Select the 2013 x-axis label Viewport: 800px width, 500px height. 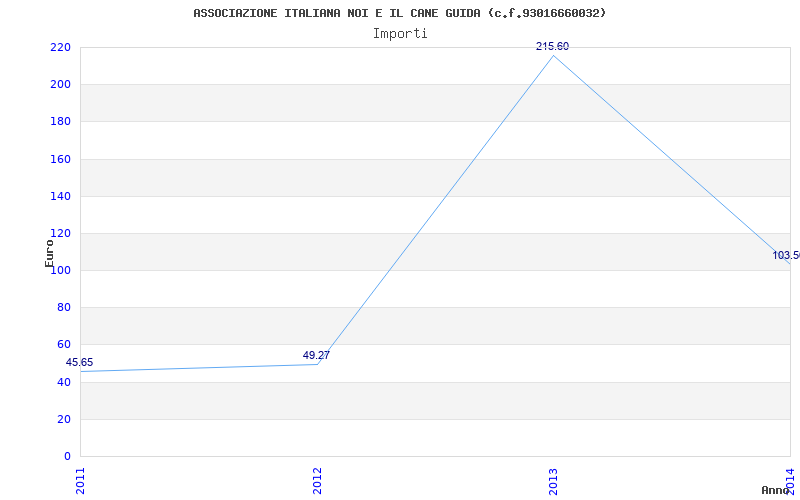(x=554, y=481)
